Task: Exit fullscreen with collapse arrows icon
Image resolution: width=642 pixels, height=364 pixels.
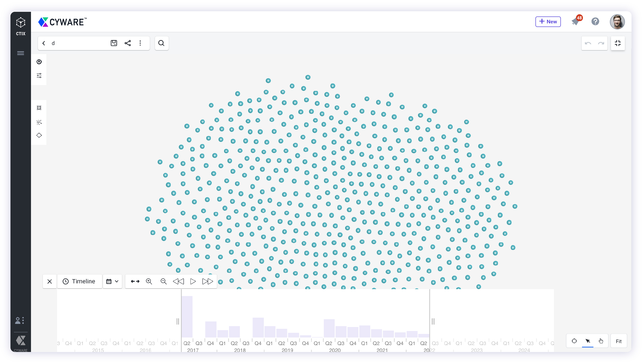Action: point(618,43)
